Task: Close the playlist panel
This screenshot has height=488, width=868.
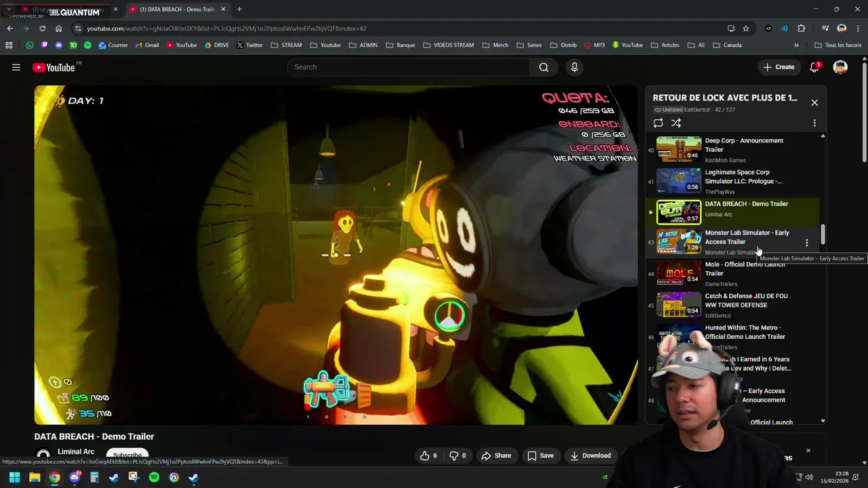Action: (814, 102)
